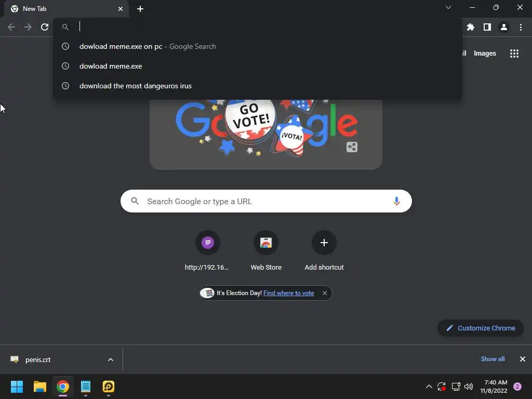
Task: Click the Search Google or type a URL box
Action: [x=266, y=201]
